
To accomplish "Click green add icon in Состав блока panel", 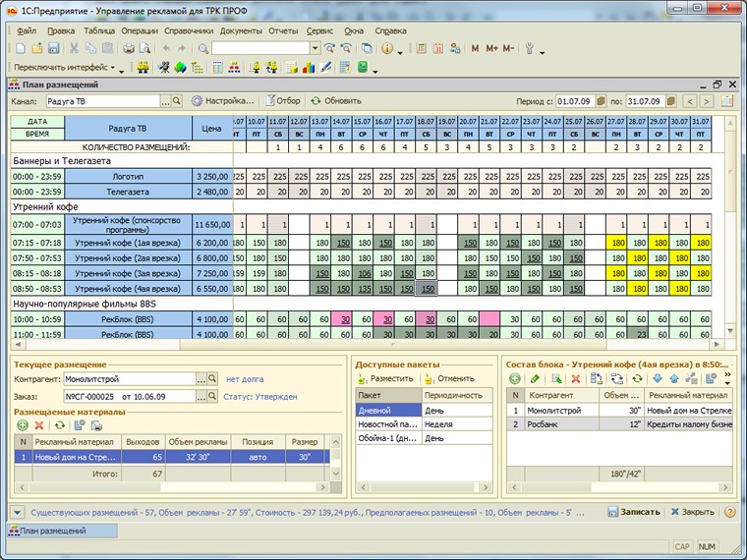I will tap(514, 378).
